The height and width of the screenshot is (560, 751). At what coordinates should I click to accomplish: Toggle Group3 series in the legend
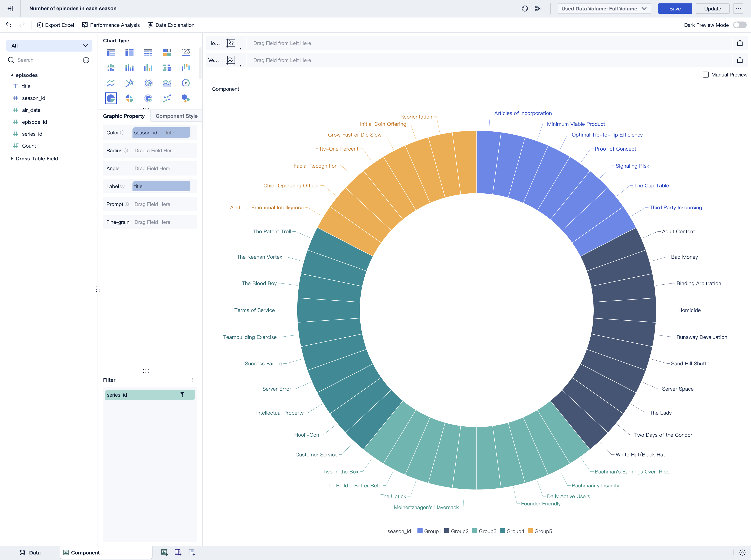(x=484, y=531)
